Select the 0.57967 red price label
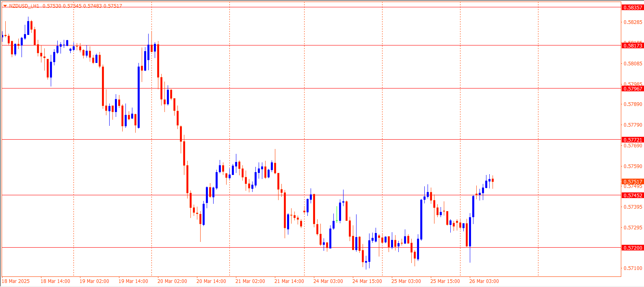 pos(633,88)
